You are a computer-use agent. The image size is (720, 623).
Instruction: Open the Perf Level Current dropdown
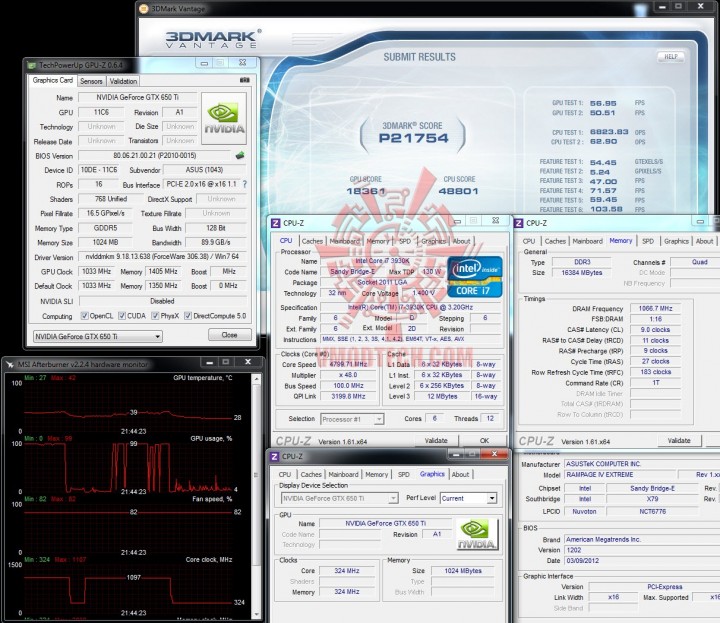(x=468, y=498)
